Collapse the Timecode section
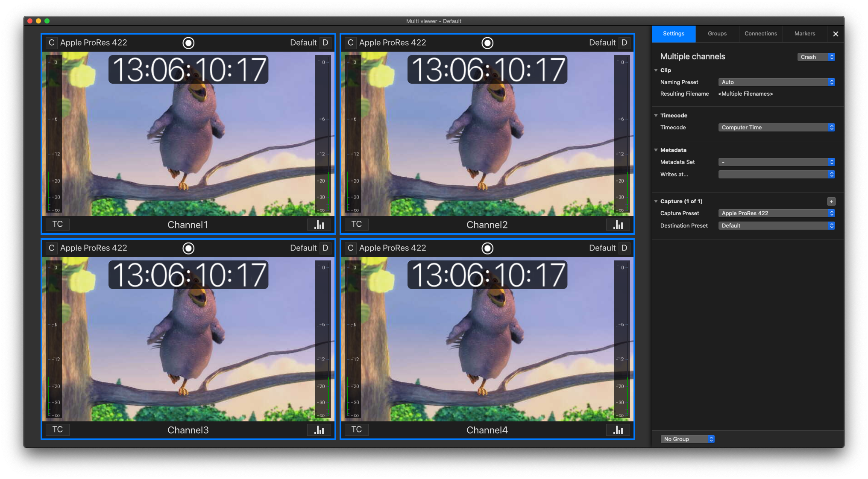868x479 pixels. coord(656,116)
